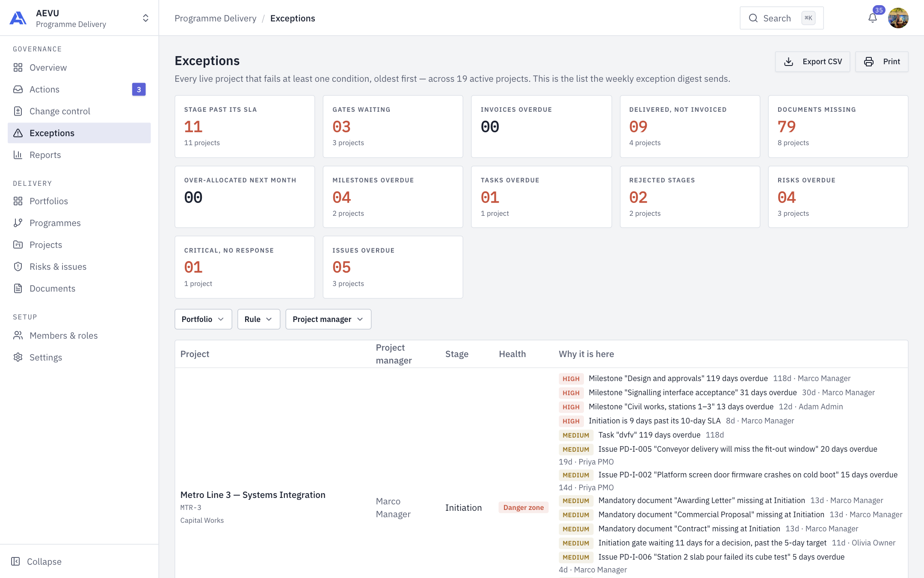Click Milestone "Design and approvals" 119 days overdue
The image size is (924, 578).
[x=678, y=378]
